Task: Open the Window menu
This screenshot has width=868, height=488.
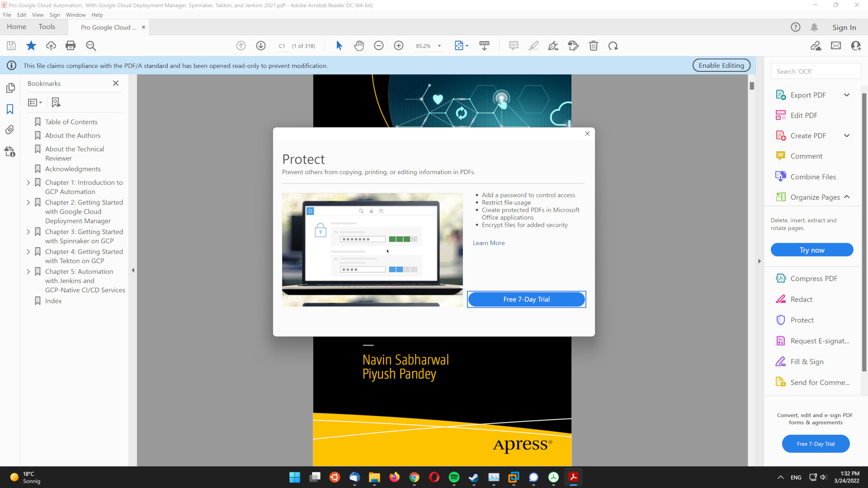Action: [x=75, y=15]
